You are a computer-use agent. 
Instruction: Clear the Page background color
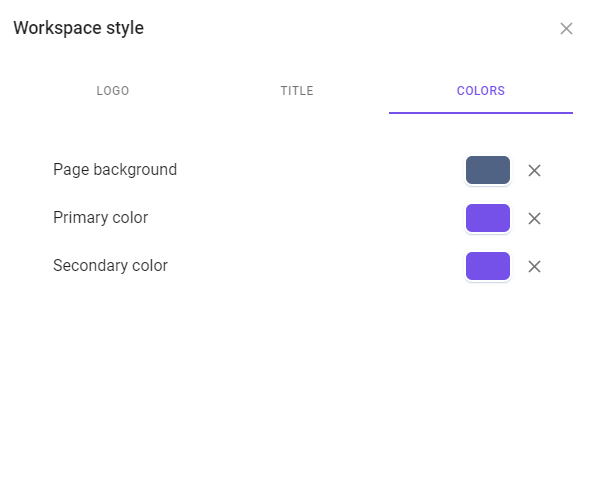[534, 171]
